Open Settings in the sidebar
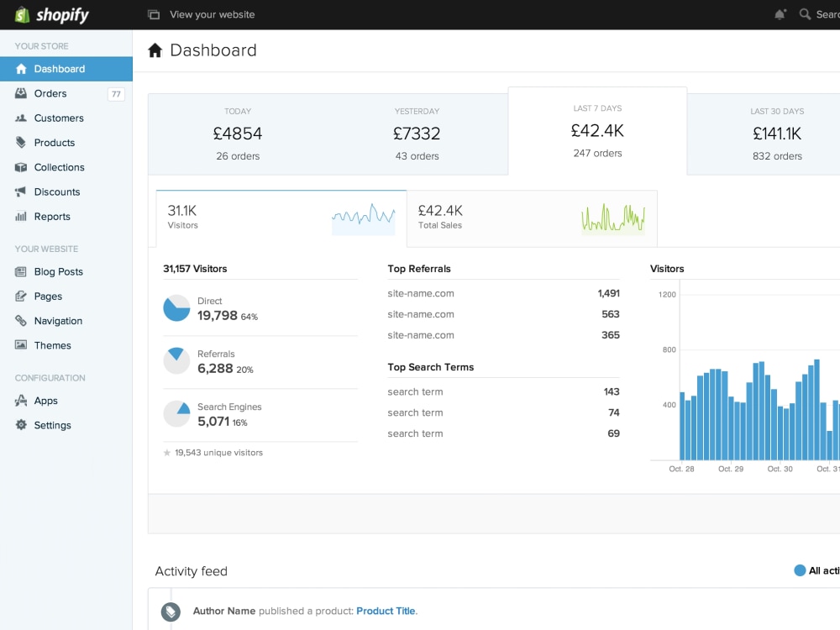 [x=66, y=425]
